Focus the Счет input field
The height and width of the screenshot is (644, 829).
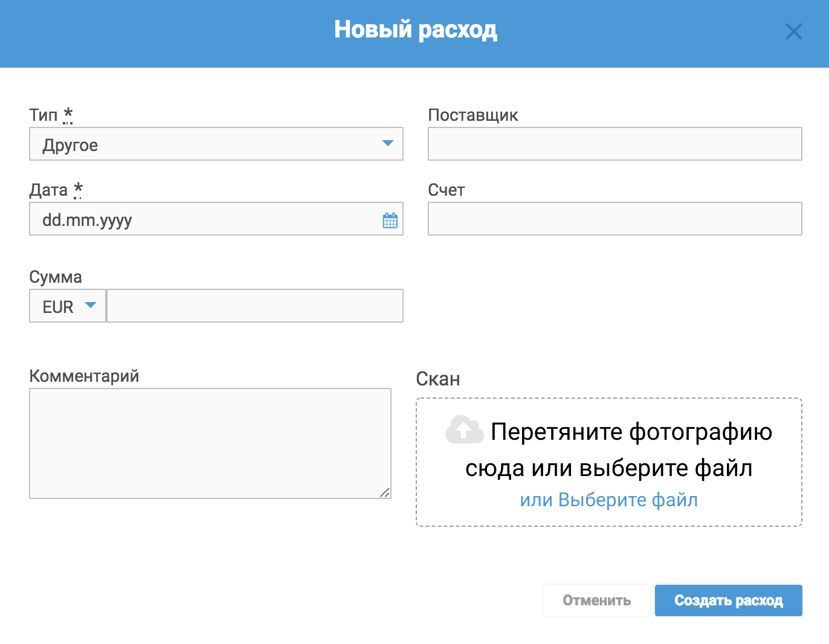615,219
